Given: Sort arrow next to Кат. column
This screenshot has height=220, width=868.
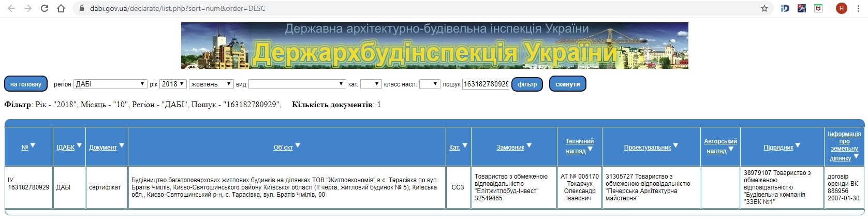Looking at the screenshot, I should [x=465, y=145].
